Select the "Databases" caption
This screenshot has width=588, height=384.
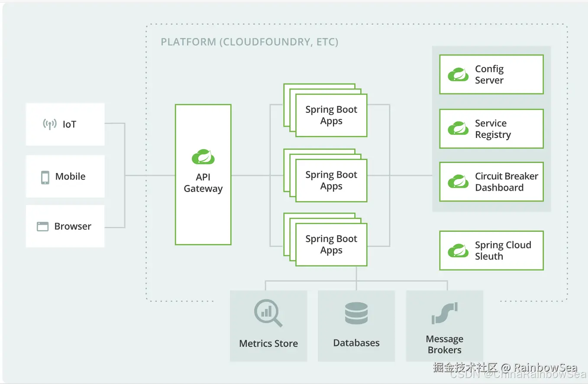coord(356,343)
